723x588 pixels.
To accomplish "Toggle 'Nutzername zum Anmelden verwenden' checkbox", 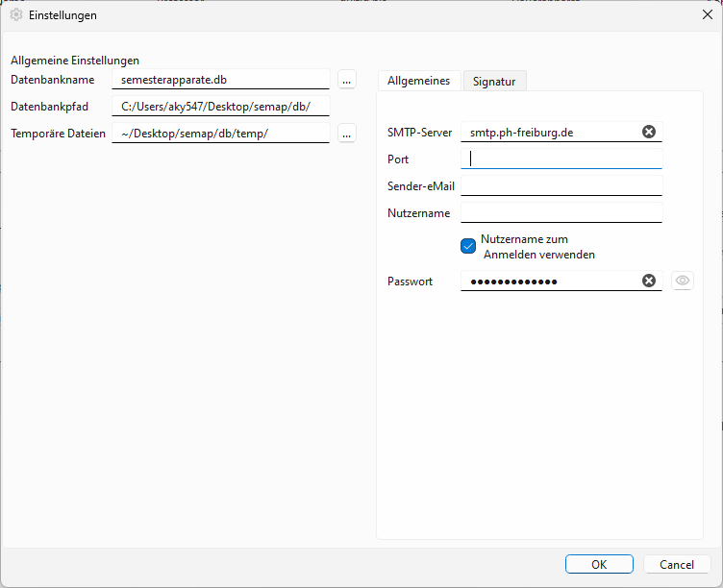I will 468,246.
